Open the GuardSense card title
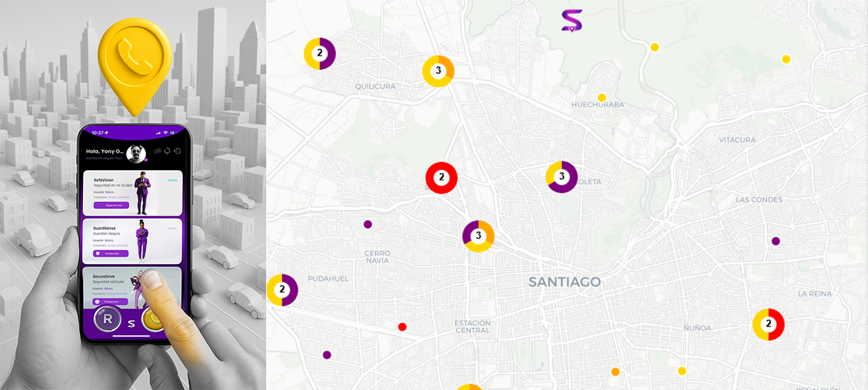Viewport: 868px width, 390px height. click(104, 228)
